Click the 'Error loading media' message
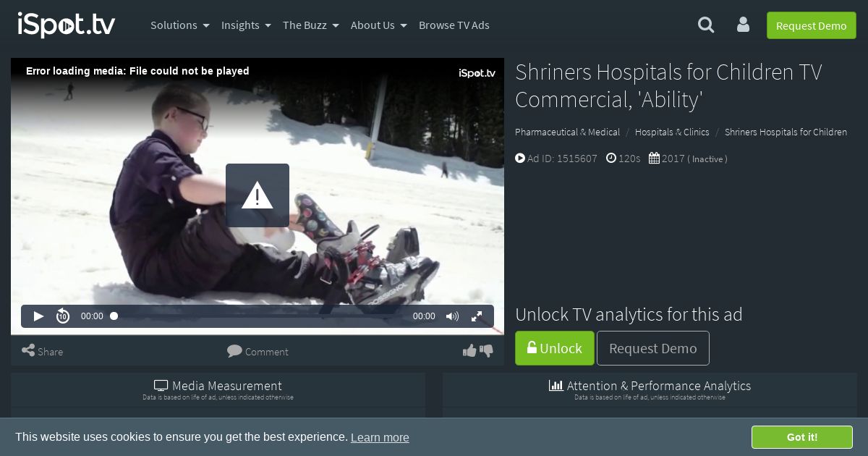868x456 pixels. tap(137, 71)
